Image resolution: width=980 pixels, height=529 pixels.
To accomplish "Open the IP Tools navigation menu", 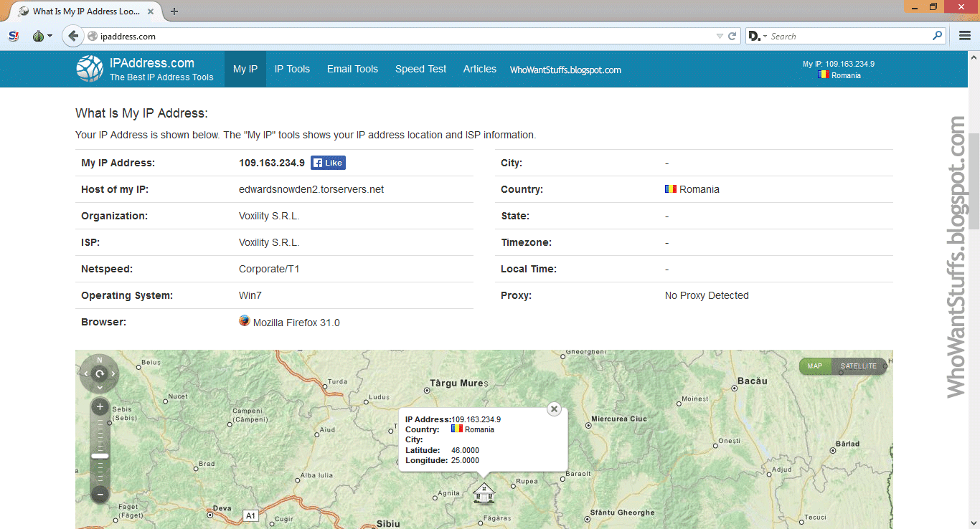I will 292,69.
